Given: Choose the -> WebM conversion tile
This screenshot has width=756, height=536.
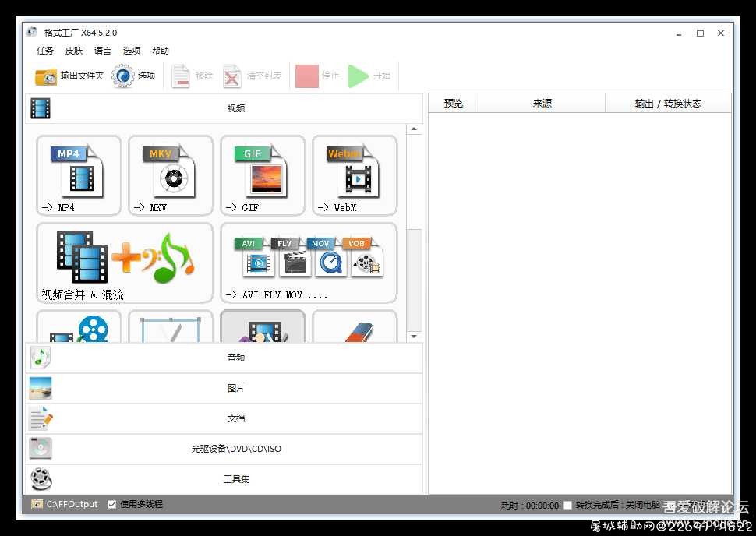Looking at the screenshot, I should [x=355, y=175].
